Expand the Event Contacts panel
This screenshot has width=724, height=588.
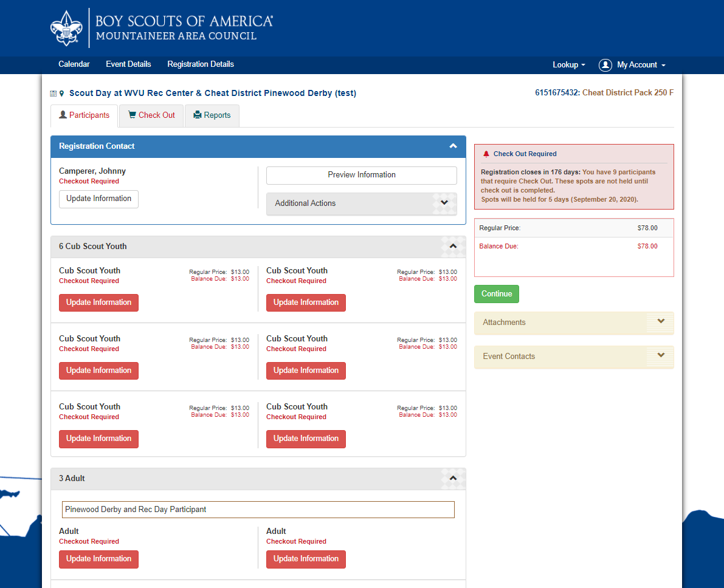[574, 357]
